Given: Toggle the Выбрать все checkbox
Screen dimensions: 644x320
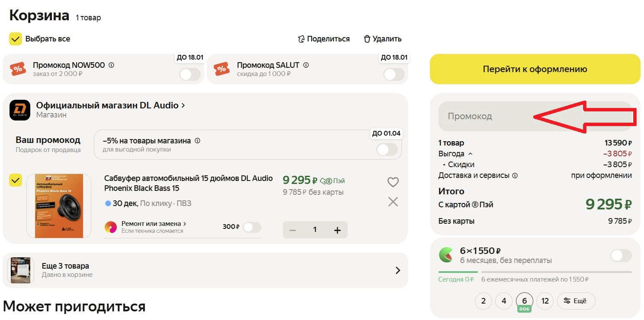Looking at the screenshot, I should point(16,39).
